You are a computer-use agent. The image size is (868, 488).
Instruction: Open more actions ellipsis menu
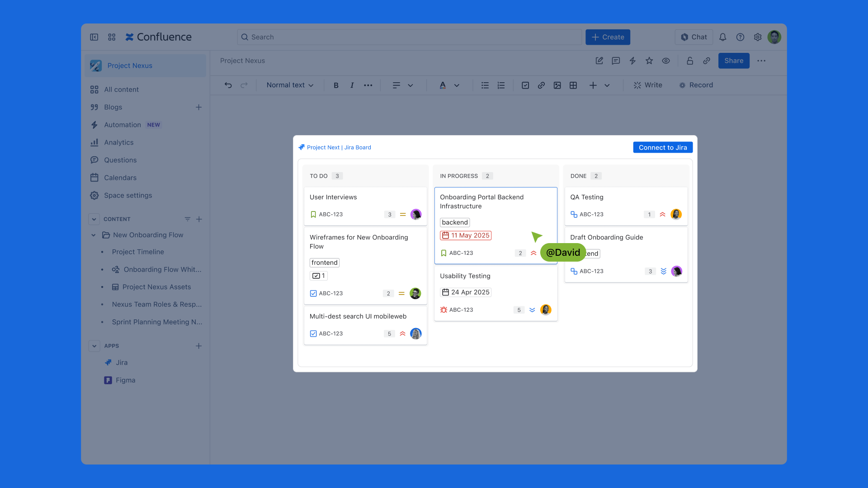tap(761, 61)
